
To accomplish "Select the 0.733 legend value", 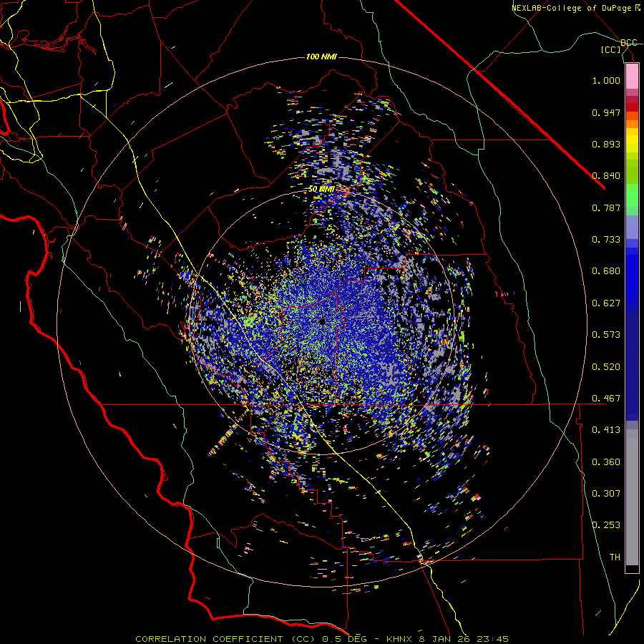I will click(606, 240).
